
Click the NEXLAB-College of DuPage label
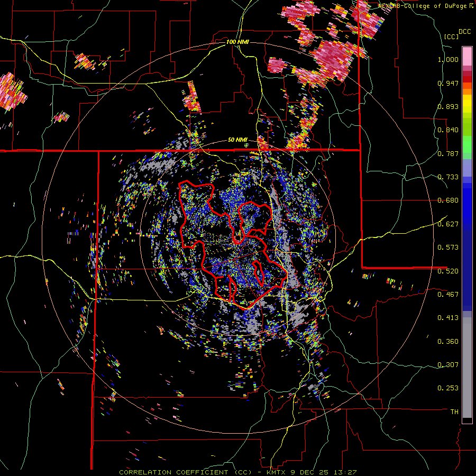click(423, 6)
